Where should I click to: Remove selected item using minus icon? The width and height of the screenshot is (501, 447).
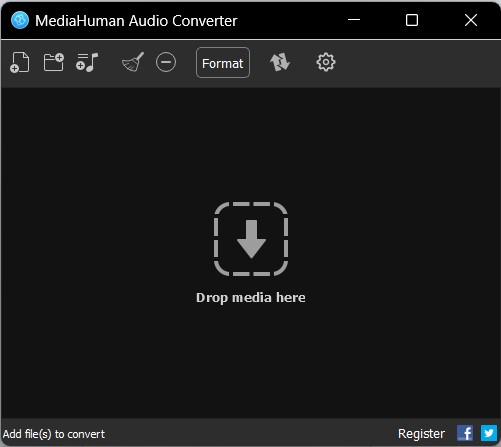pos(166,62)
